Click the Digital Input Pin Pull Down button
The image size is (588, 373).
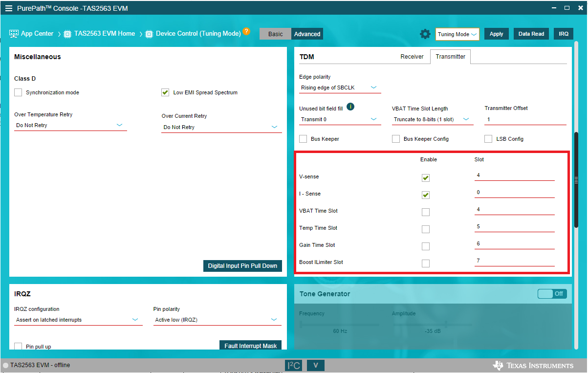pos(242,266)
